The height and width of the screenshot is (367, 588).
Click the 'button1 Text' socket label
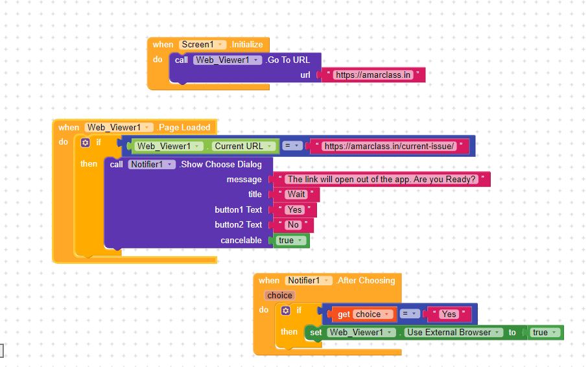point(239,210)
